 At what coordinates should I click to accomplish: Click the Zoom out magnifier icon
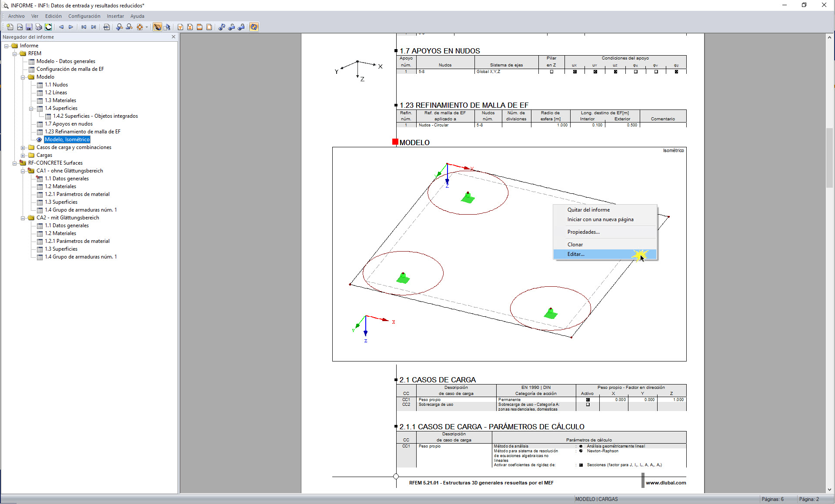129,27
